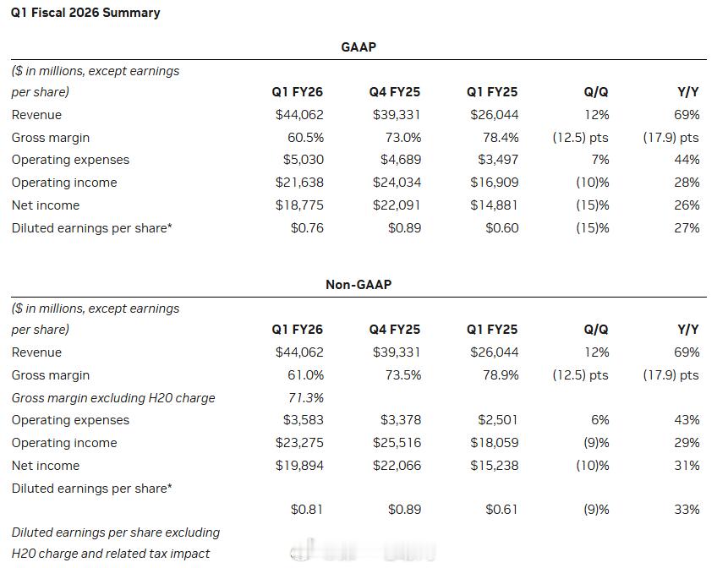This screenshot has height=568, width=728.
Task: Click the Non-GAAP Q4 FY25 column header
Action: tap(395, 330)
